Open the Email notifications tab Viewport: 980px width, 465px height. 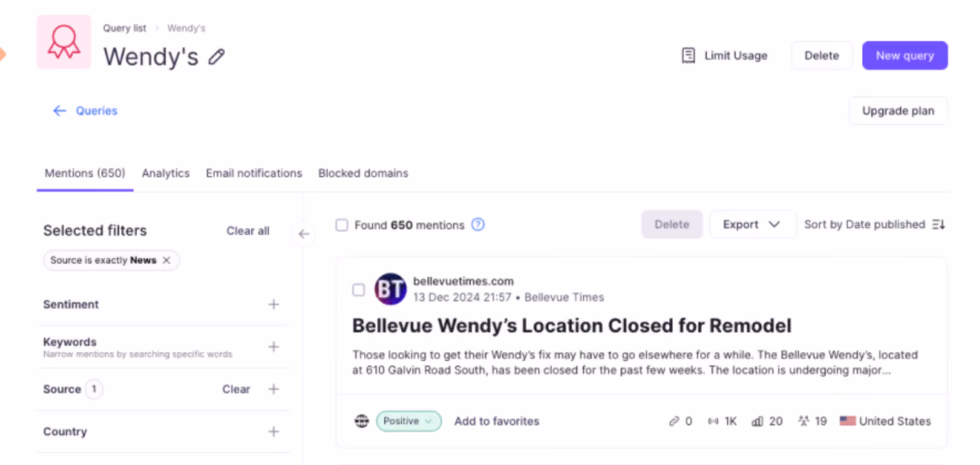click(x=254, y=173)
